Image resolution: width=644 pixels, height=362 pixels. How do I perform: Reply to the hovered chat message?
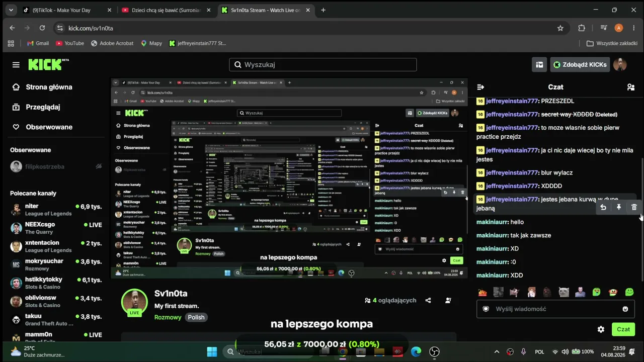(603, 207)
